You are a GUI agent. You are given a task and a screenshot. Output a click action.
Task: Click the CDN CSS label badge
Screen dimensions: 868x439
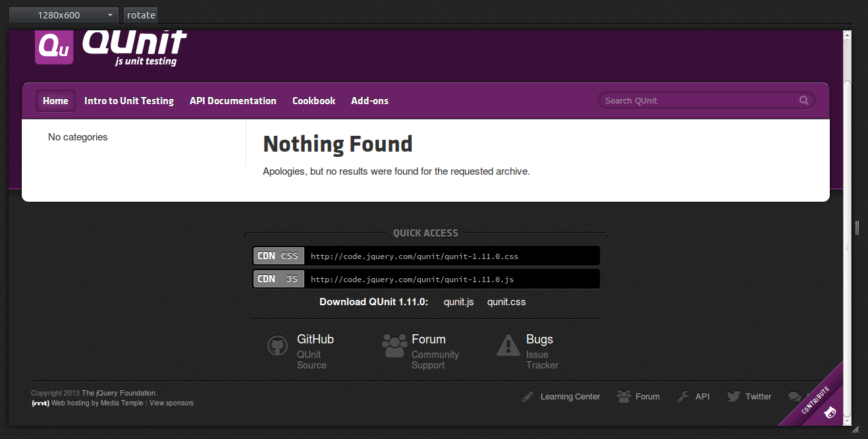[279, 256]
